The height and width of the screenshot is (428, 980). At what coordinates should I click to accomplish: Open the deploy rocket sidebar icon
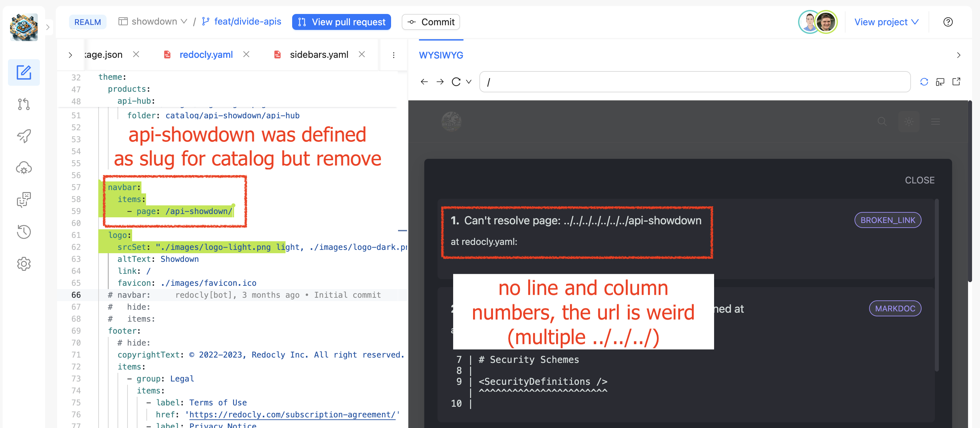click(24, 136)
